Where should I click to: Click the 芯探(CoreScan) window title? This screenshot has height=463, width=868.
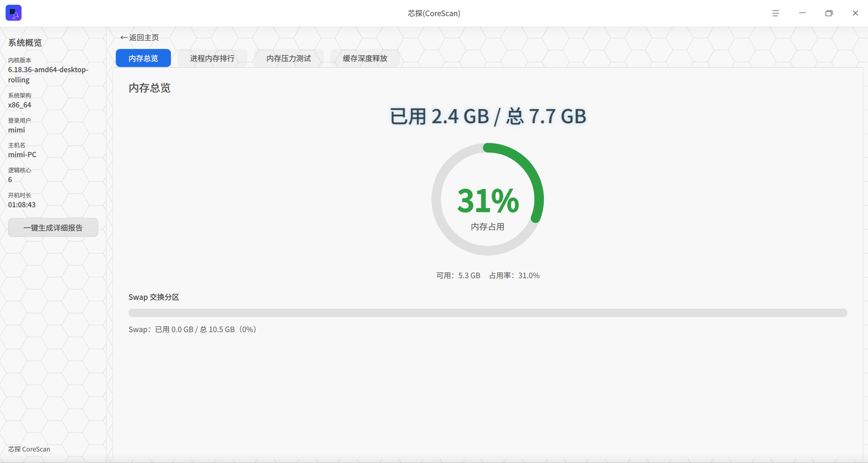(434, 13)
